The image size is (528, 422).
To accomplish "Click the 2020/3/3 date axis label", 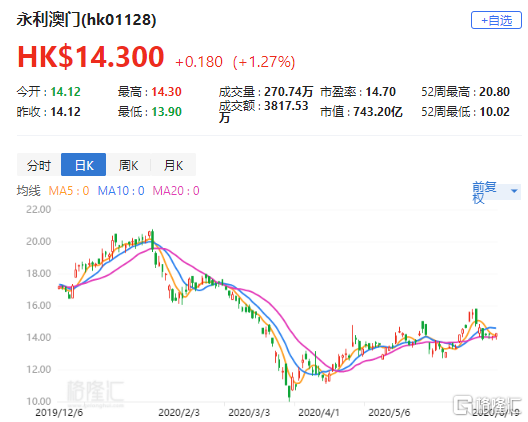I will [249, 413].
